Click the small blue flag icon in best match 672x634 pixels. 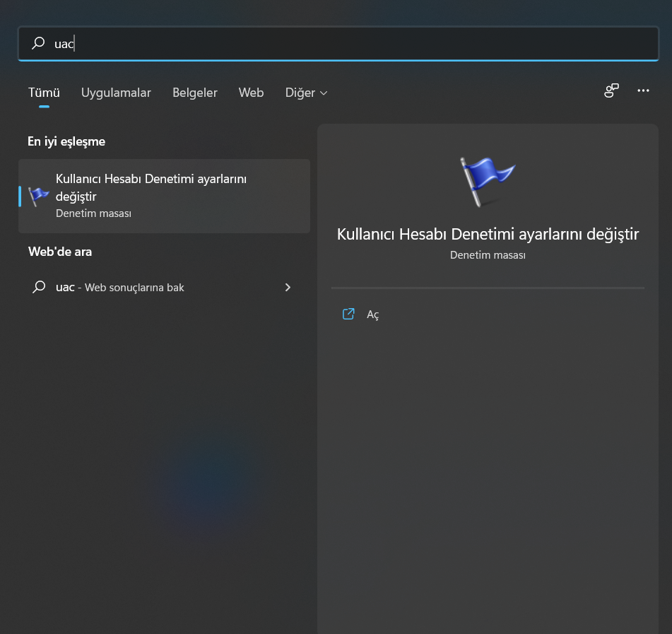pyautogui.click(x=39, y=196)
